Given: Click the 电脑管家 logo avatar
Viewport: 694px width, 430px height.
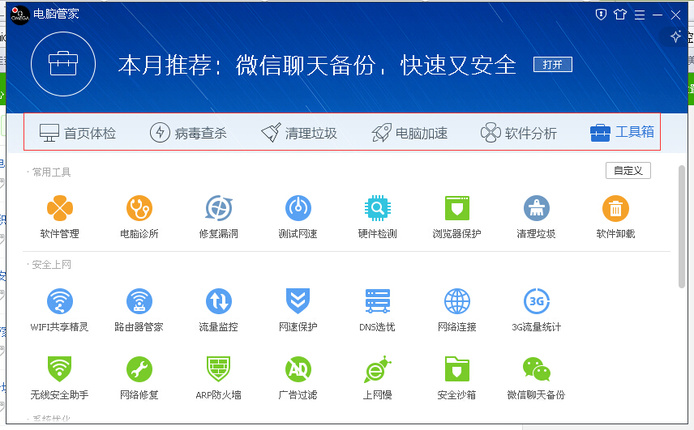Looking at the screenshot, I should tap(20, 15).
